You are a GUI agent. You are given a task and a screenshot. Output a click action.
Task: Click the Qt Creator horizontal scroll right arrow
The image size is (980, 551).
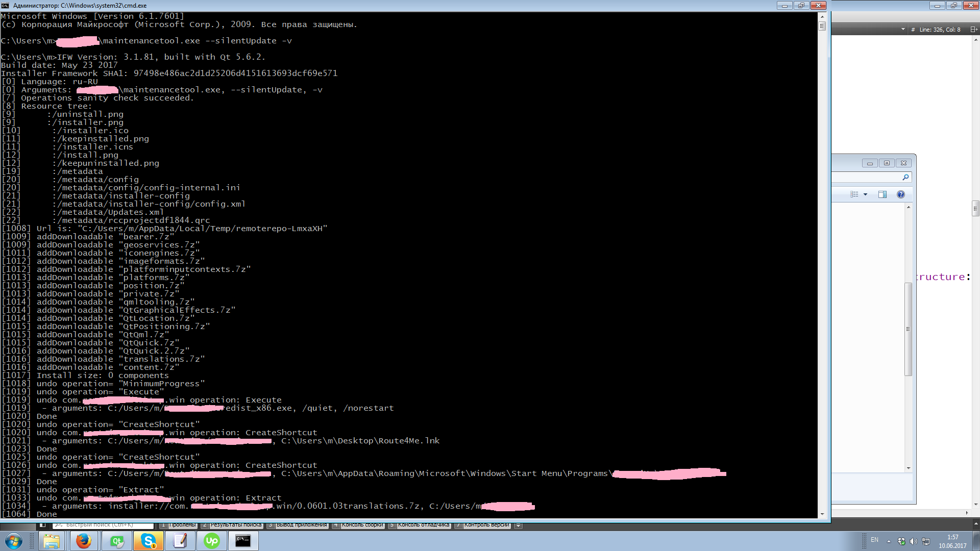point(967,513)
